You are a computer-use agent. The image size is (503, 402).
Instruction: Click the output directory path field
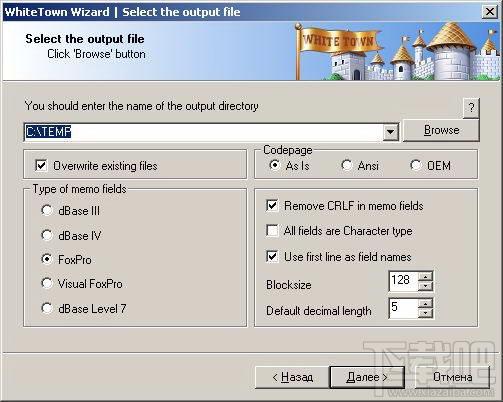coord(203,132)
